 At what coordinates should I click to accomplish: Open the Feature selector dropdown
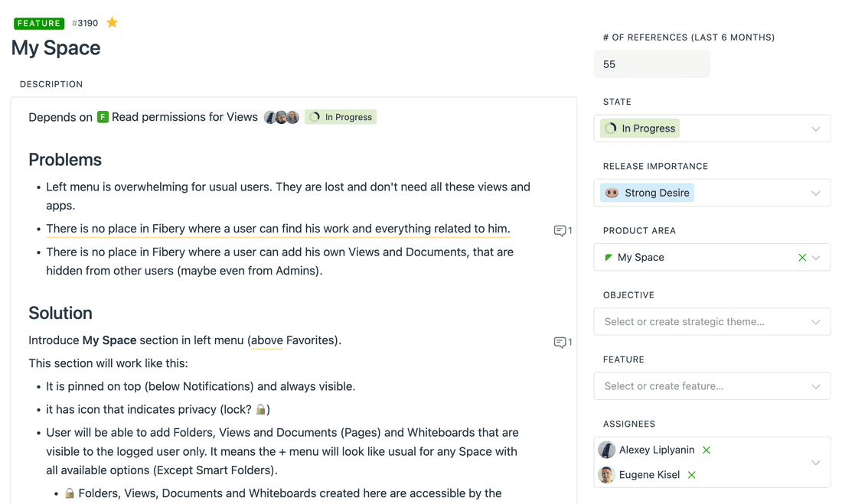[x=712, y=386]
